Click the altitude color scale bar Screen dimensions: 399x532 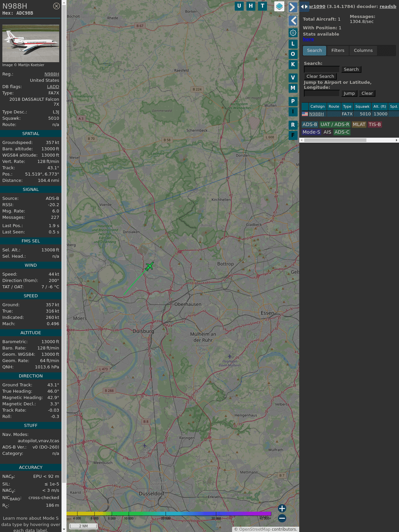(x=169, y=514)
